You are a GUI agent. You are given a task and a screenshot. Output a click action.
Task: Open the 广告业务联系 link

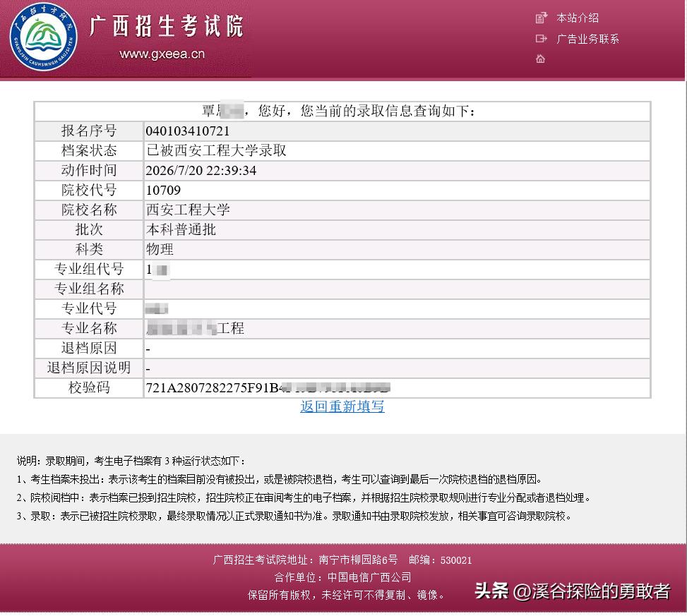click(587, 39)
